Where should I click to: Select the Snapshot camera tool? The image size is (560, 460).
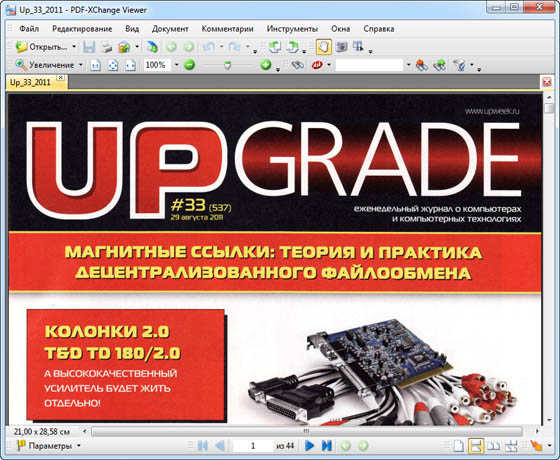(x=342, y=47)
